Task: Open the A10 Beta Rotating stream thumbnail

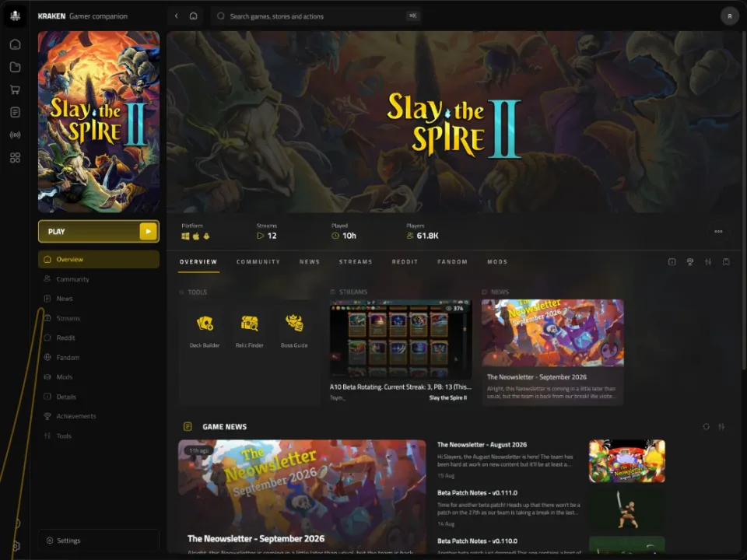Action: (401, 339)
